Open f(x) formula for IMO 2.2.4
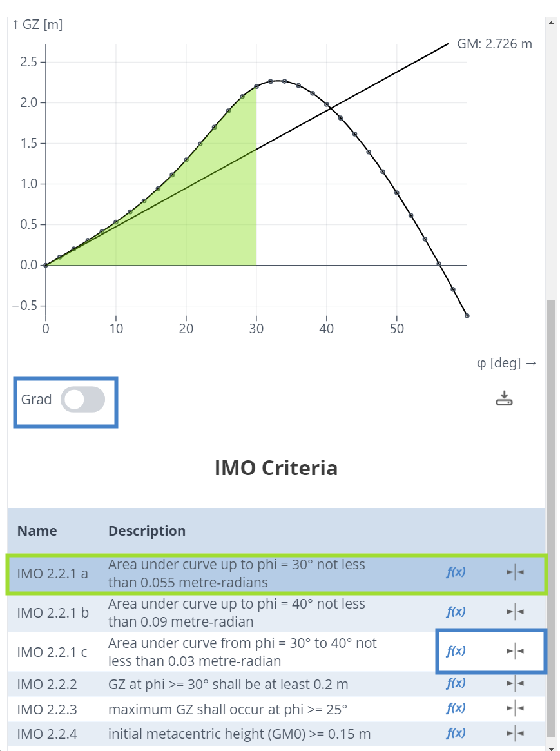 point(456,733)
